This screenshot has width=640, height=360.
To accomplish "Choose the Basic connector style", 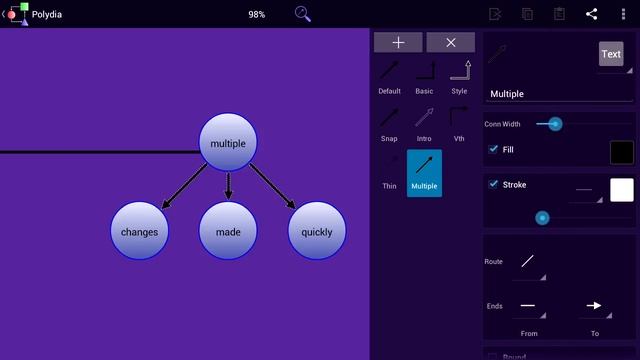I will coord(424,78).
